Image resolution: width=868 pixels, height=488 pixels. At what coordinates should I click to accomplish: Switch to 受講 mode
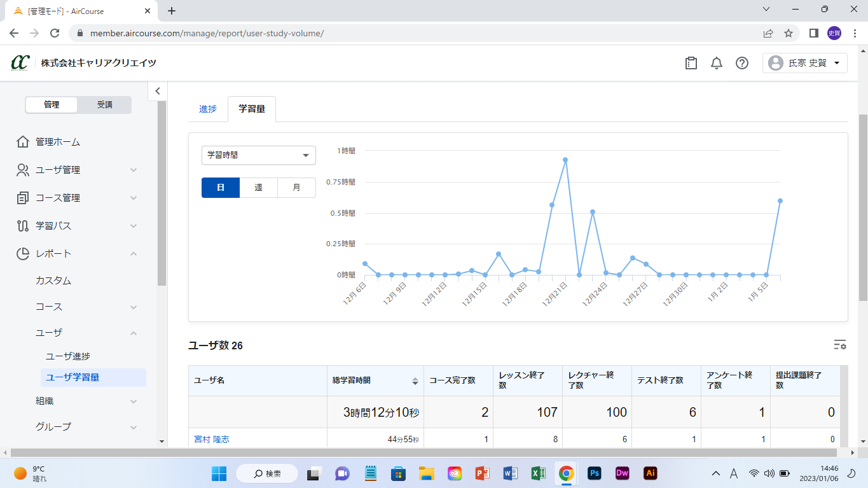click(104, 105)
